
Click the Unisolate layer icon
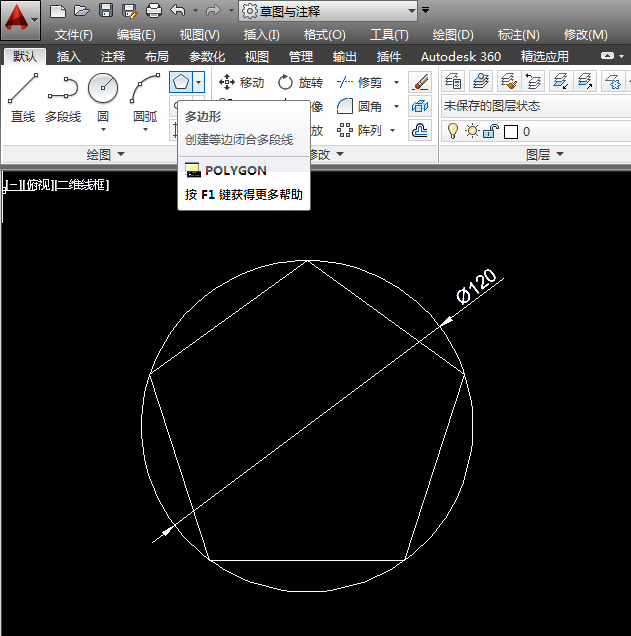click(585, 81)
